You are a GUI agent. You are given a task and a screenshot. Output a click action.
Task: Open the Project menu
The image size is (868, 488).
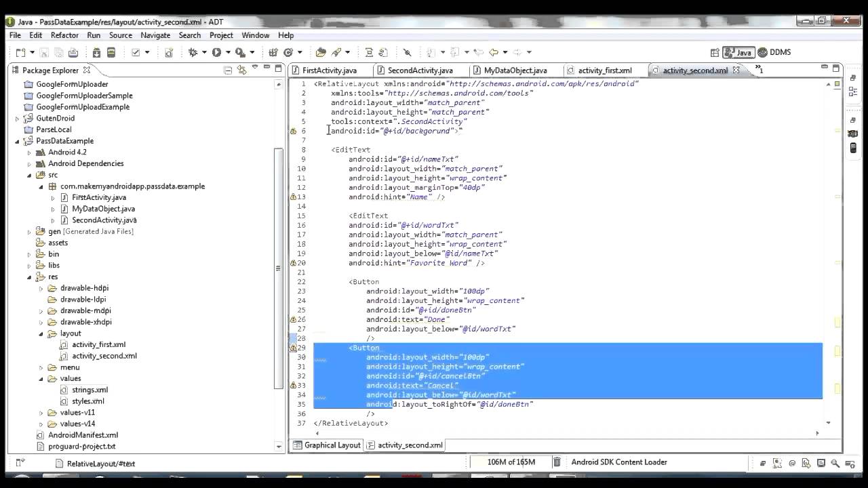click(x=221, y=35)
